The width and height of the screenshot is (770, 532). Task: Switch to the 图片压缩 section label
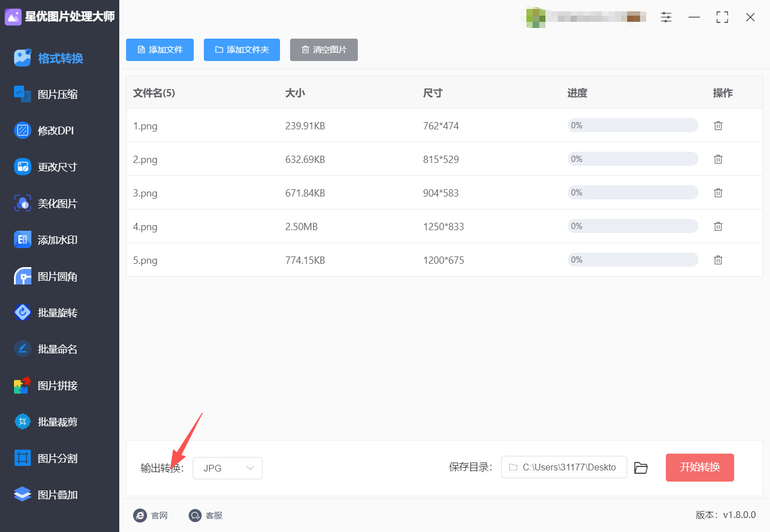click(58, 95)
